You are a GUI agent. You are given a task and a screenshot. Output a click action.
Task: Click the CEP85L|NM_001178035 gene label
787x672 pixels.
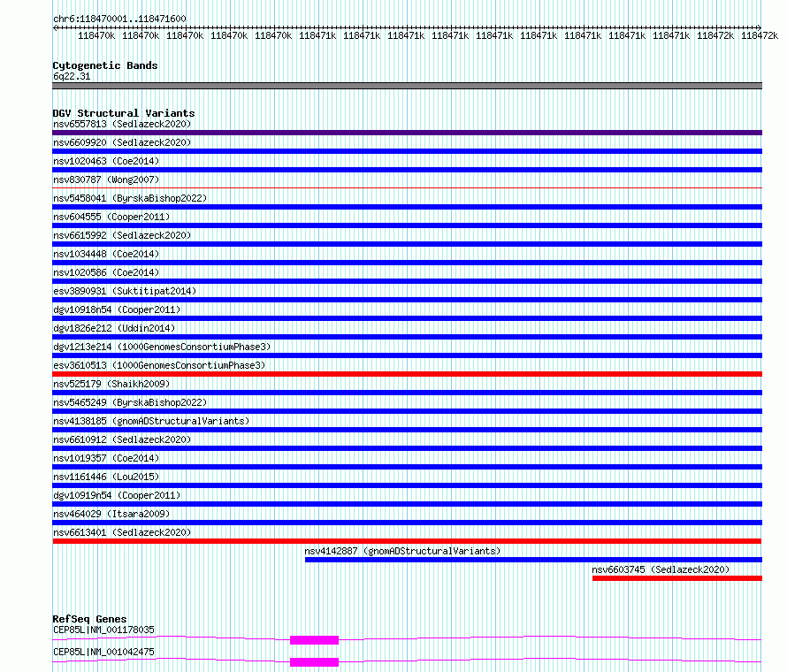(103, 630)
